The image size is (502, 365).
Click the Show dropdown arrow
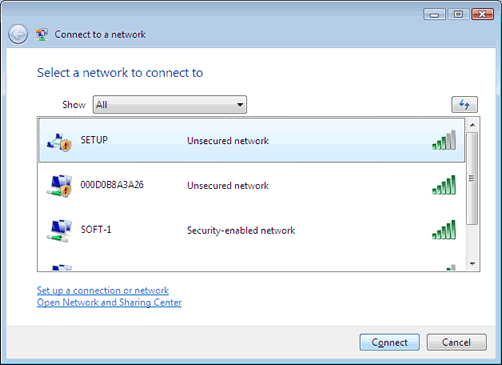[240, 105]
